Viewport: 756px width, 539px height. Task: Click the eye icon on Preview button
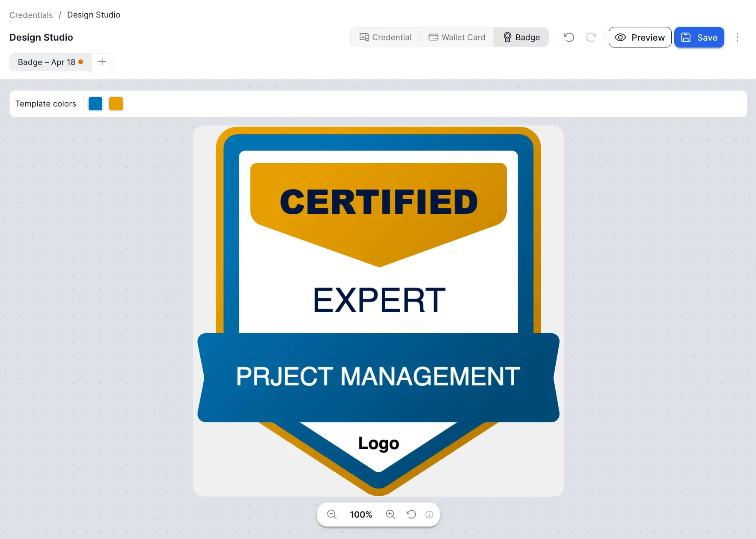tap(621, 37)
